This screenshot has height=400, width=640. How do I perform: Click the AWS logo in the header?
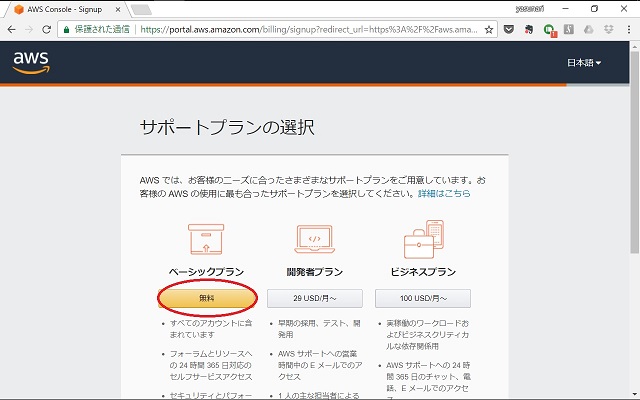[31, 62]
